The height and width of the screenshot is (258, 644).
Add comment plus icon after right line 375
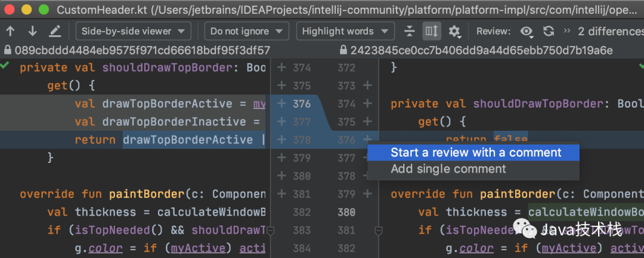click(367, 122)
